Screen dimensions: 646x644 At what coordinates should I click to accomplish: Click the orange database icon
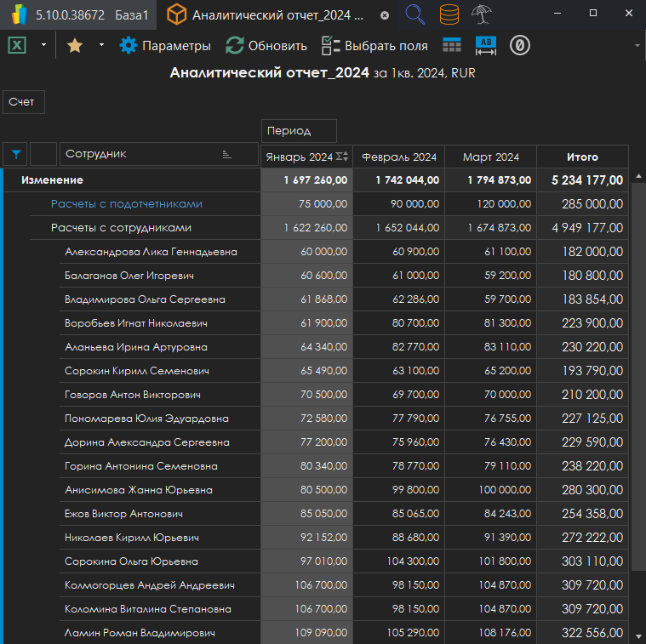click(x=449, y=14)
